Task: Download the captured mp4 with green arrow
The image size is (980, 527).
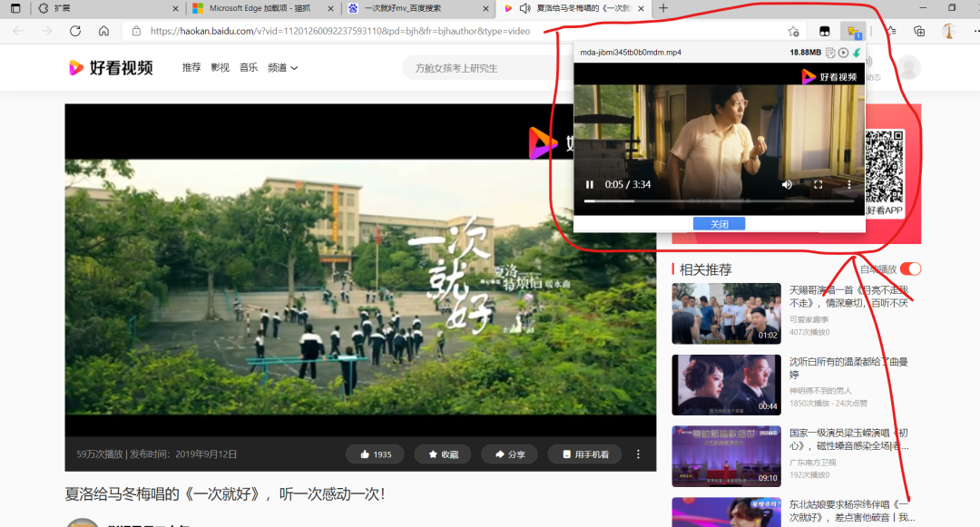Action: pos(857,53)
